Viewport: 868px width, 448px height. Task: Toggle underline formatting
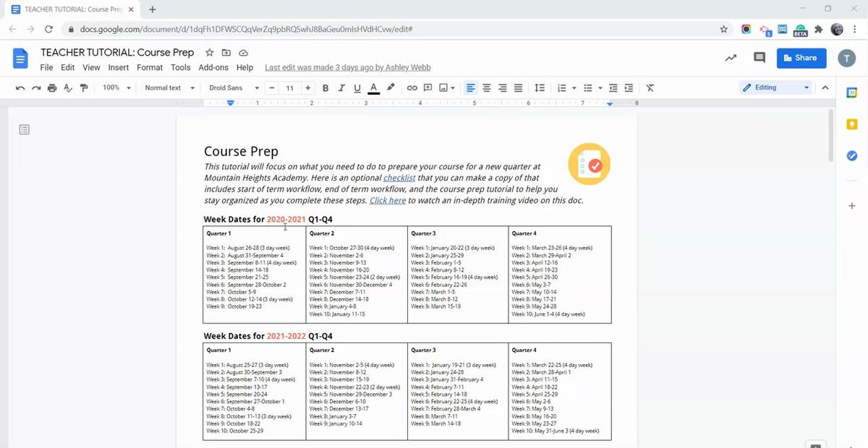click(357, 88)
